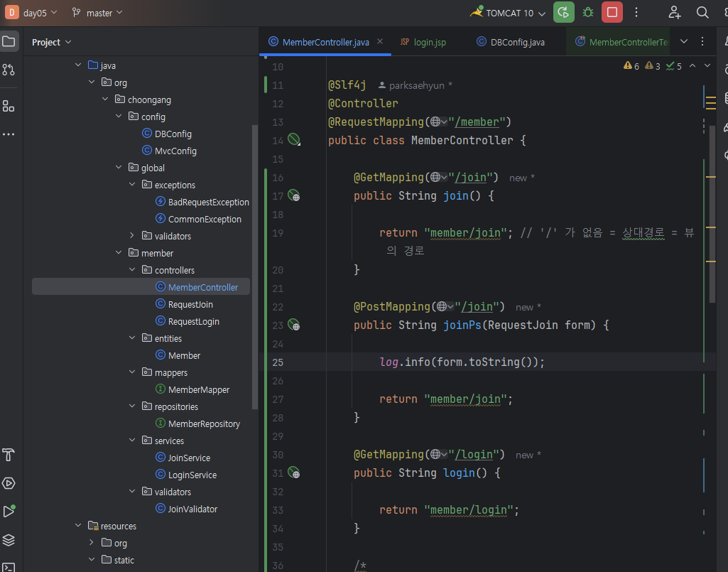Switch to the login.jsp tab
The height and width of the screenshot is (572, 728).
tap(423, 42)
